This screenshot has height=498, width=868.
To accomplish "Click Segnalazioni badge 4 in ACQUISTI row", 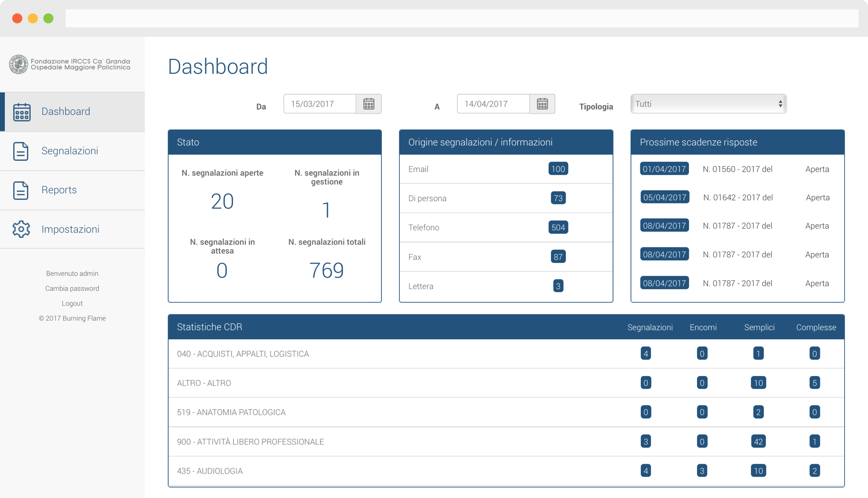I will tap(646, 354).
